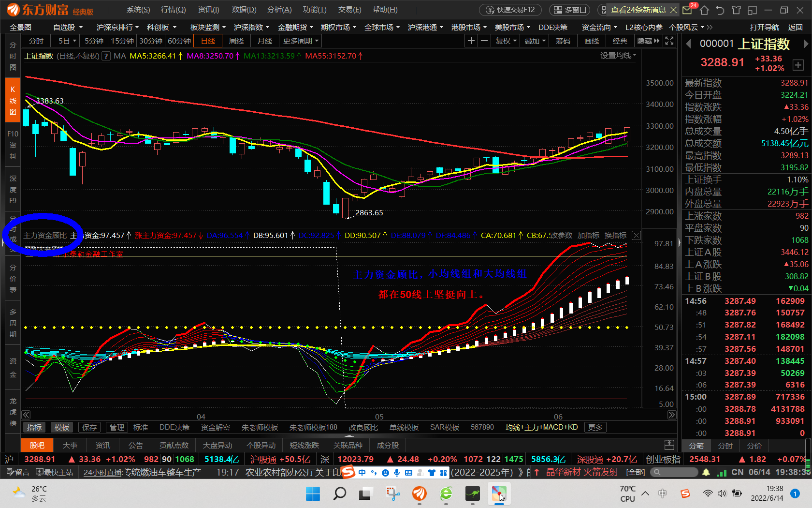Toggle the 指标 indicator button

(x=34, y=427)
